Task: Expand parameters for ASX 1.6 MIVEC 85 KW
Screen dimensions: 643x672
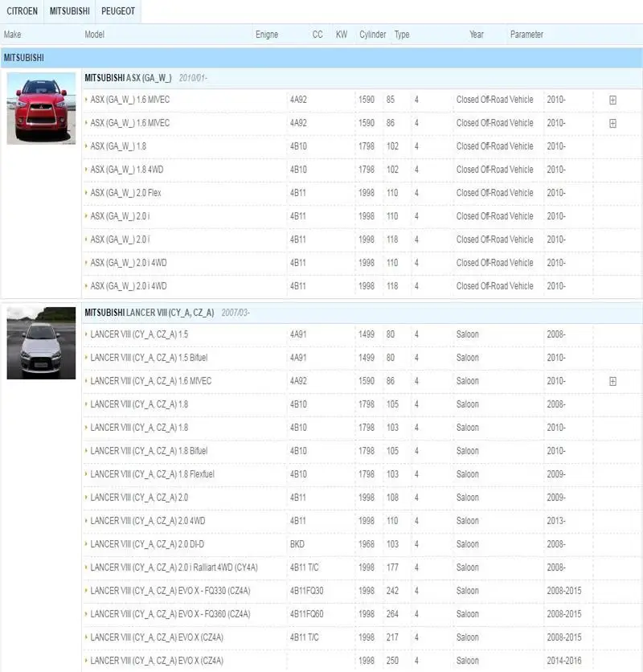Action: tap(612, 100)
